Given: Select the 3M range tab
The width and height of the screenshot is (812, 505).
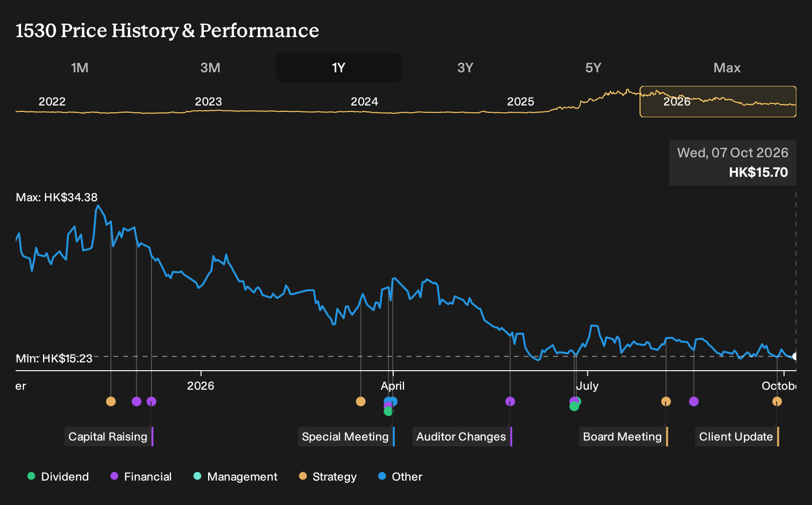Looking at the screenshot, I should click(x=210, y=67).
